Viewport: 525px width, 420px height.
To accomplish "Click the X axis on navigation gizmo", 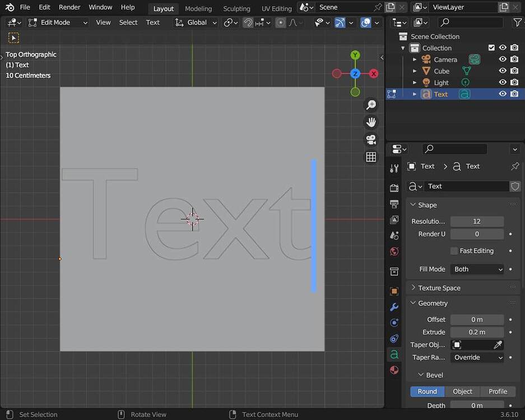I will 374,73.
